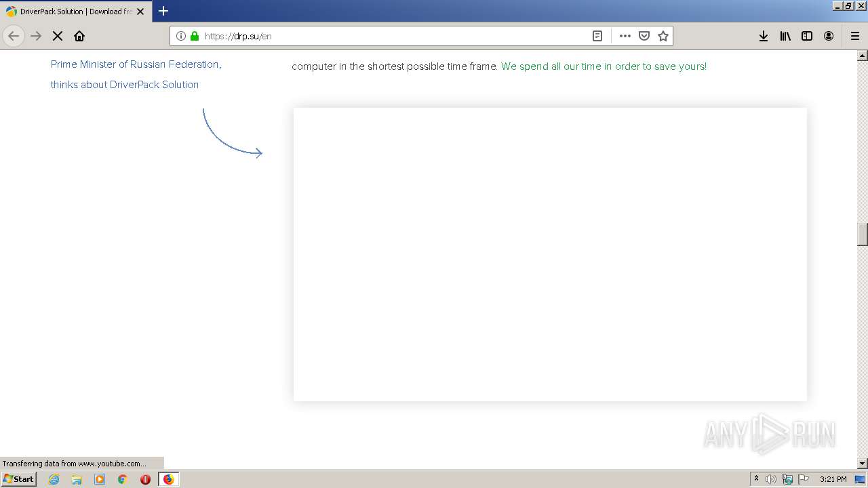Show hidden system tray icons

tap(756, 479)
